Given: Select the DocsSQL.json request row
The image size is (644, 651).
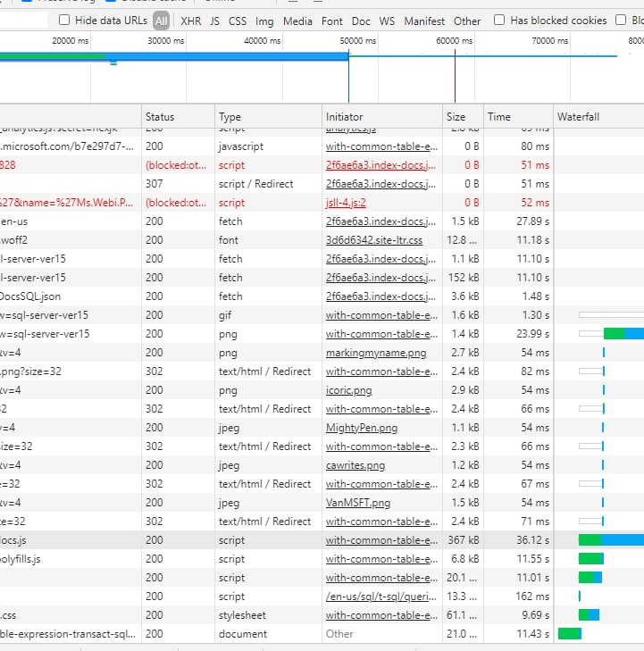Looking at the screenshot, I should tap(31, 296).
